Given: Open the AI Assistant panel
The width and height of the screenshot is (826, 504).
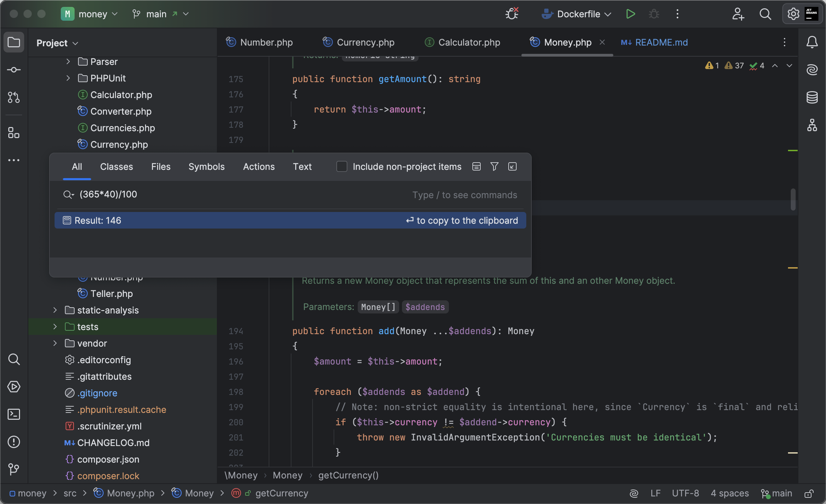Looking at the screenshot, I should tap(812, 70).
